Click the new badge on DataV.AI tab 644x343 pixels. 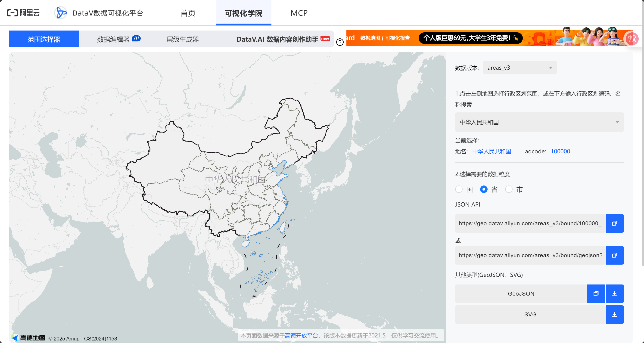click(325, 38)
